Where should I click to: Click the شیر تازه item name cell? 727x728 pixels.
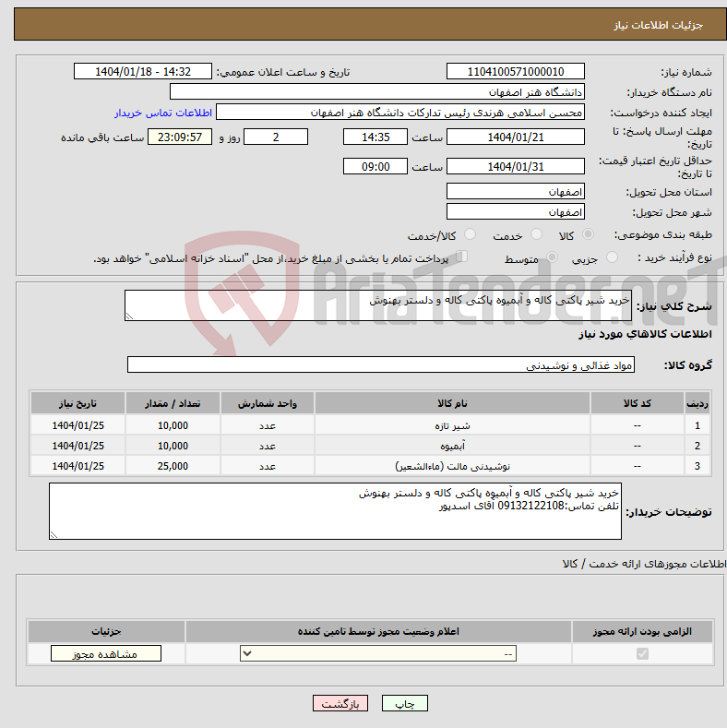tap(452, 425)
